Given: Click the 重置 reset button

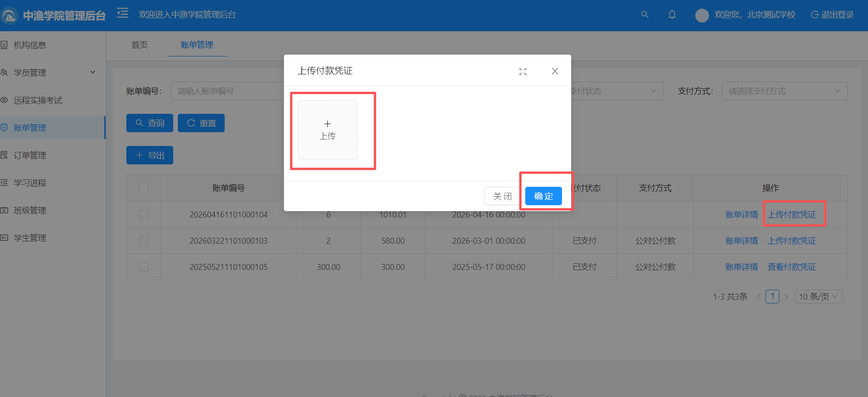Looking at the screenshot, I should coord(201,123).
